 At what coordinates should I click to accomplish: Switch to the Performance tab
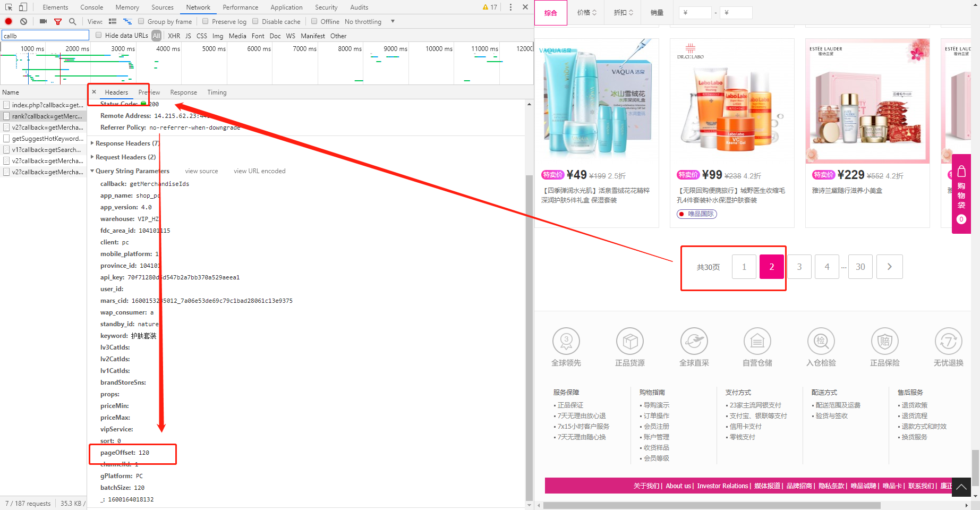point(241,7)
